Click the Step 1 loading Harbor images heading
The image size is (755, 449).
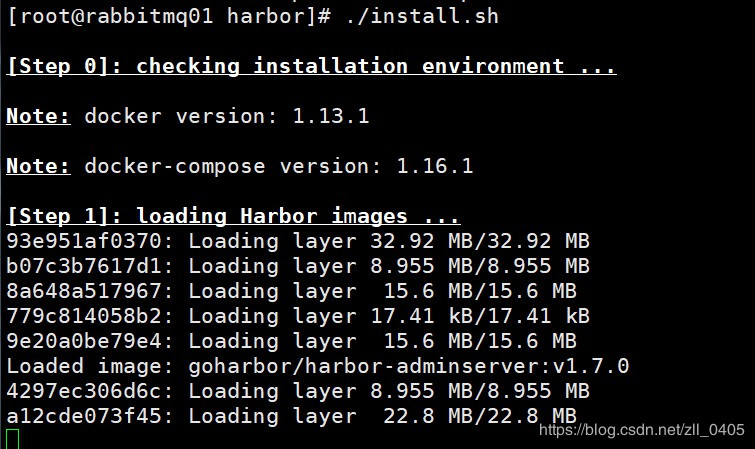click(233, 216)
